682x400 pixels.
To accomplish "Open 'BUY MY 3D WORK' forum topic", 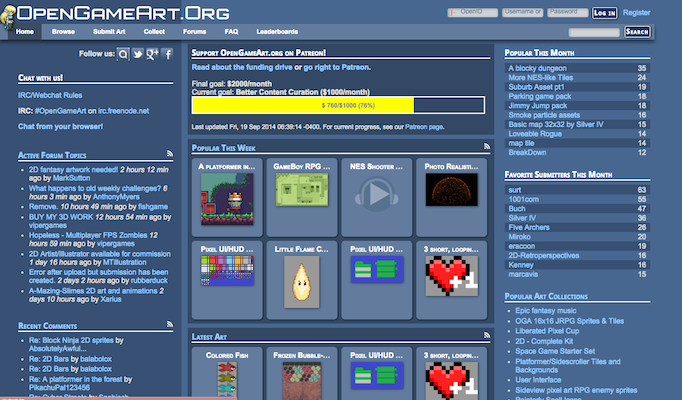I will point(61,217).
